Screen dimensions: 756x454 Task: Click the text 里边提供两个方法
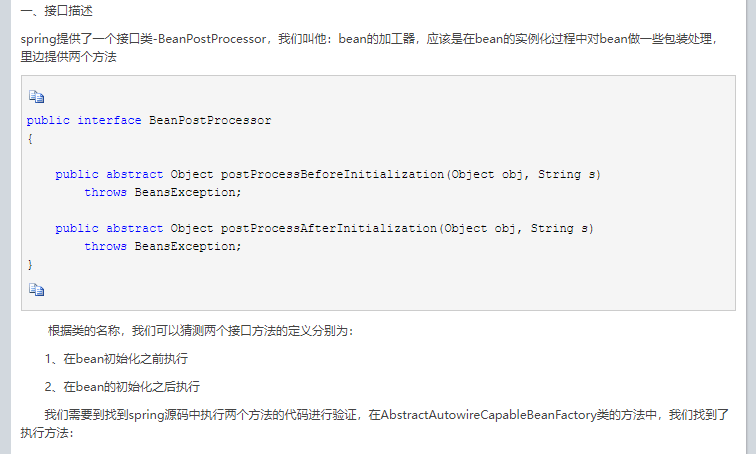click(68, 58)
